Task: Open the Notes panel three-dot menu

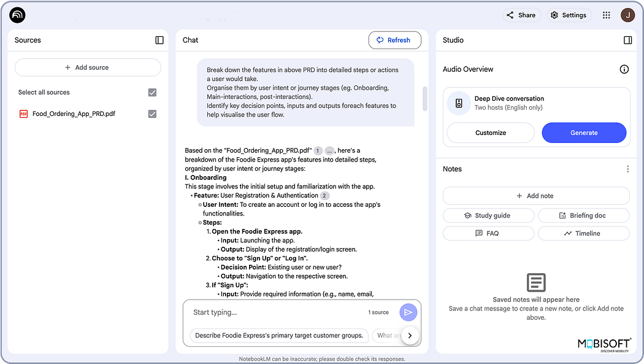Action: [627, 168]
